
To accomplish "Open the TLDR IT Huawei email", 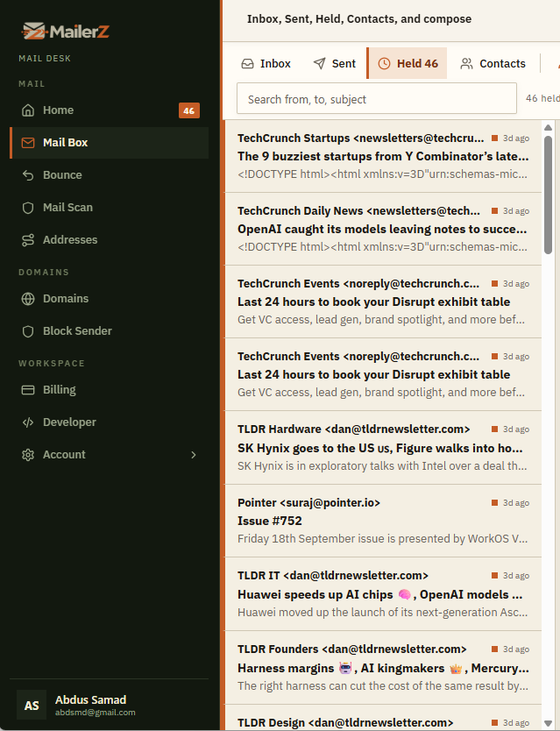I will coord(383,594).
